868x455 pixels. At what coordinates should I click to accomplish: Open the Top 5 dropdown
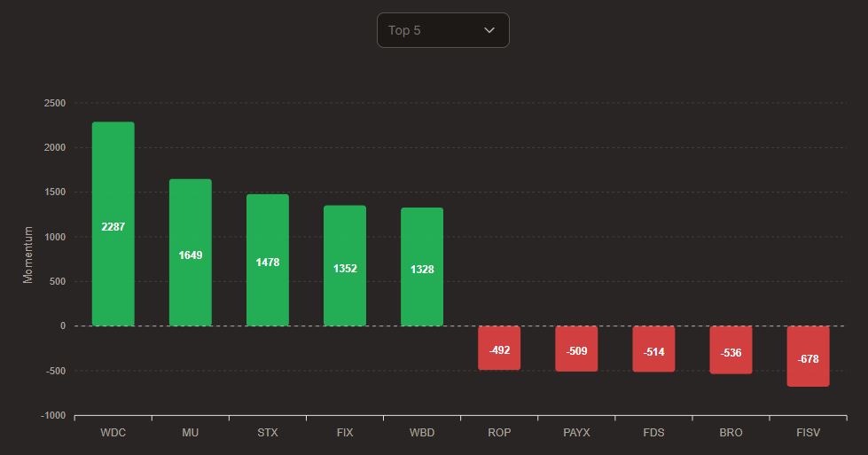pos(442,30)
